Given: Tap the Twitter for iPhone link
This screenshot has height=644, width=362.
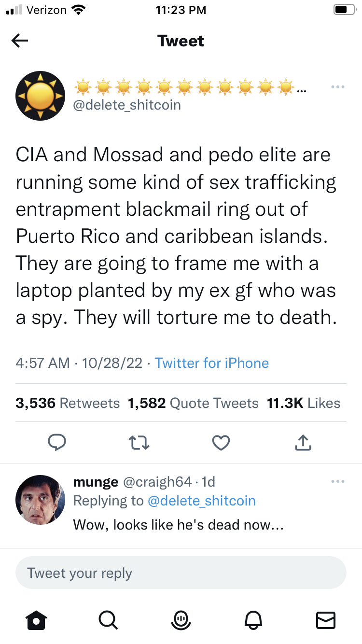Looking at the screenshot, I should click(x=211, y=363).
